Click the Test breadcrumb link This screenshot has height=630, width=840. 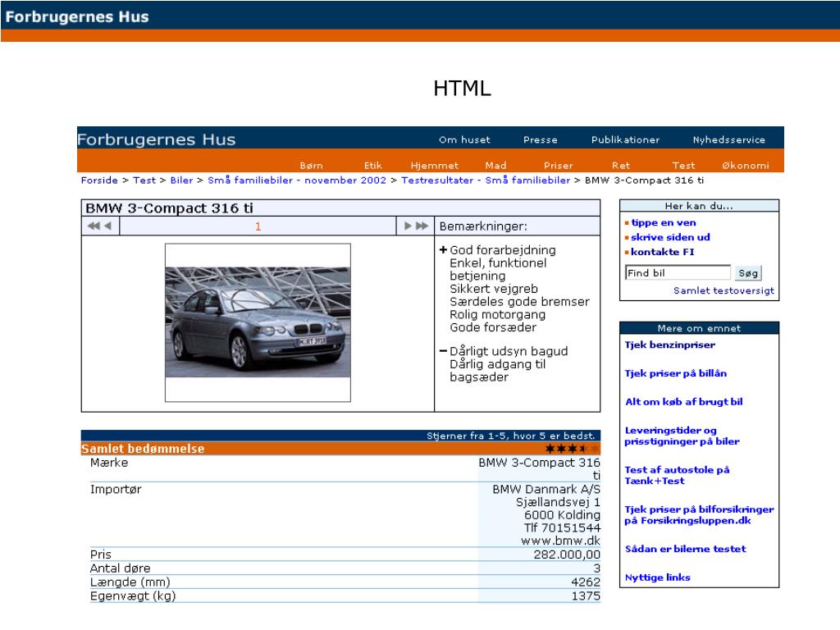144,180
